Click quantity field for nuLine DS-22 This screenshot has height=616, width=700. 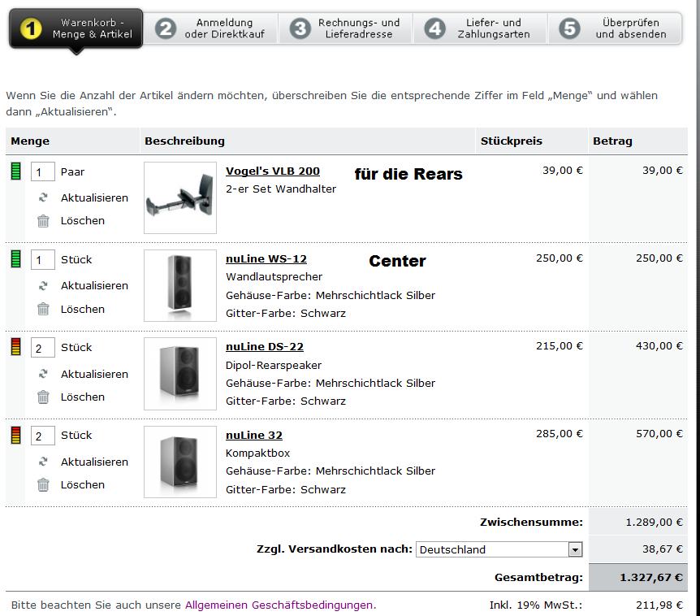pos(42,348)
